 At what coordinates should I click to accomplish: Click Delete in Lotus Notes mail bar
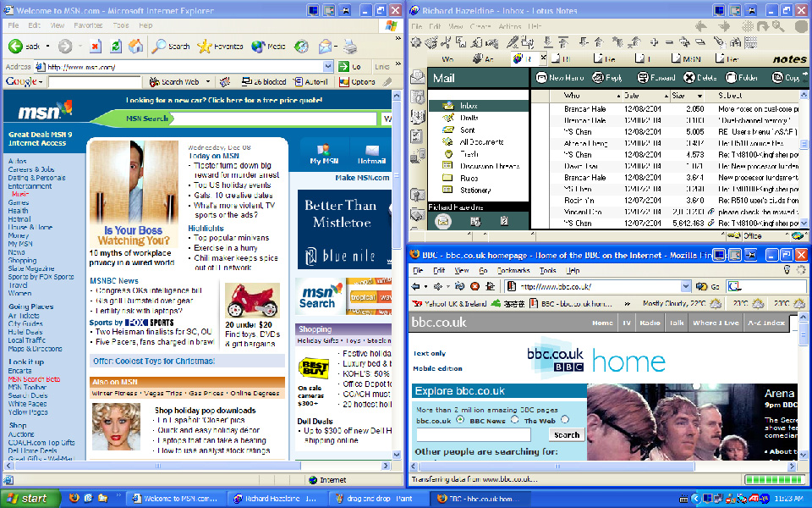700,78
